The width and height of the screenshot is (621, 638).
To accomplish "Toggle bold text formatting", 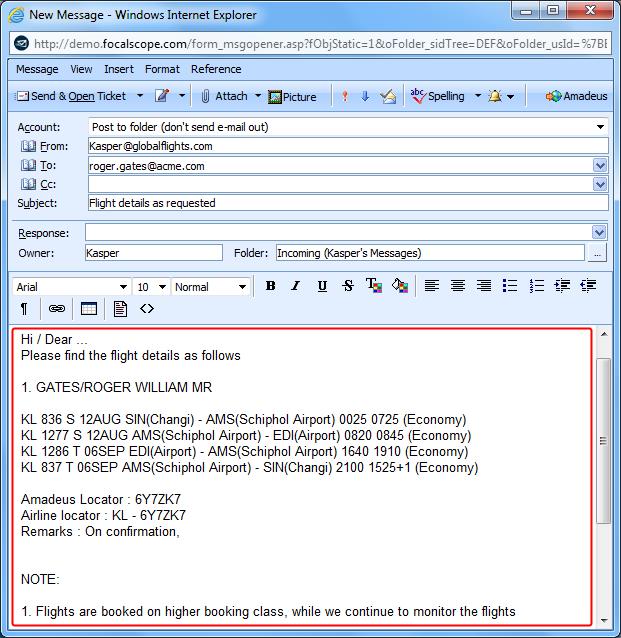I will point(271,286).
